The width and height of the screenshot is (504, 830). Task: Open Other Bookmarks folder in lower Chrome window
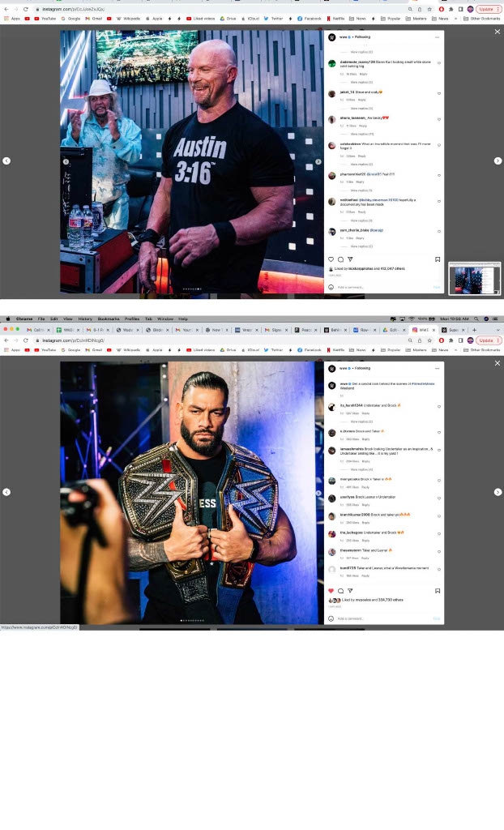[x=481, y=350]
